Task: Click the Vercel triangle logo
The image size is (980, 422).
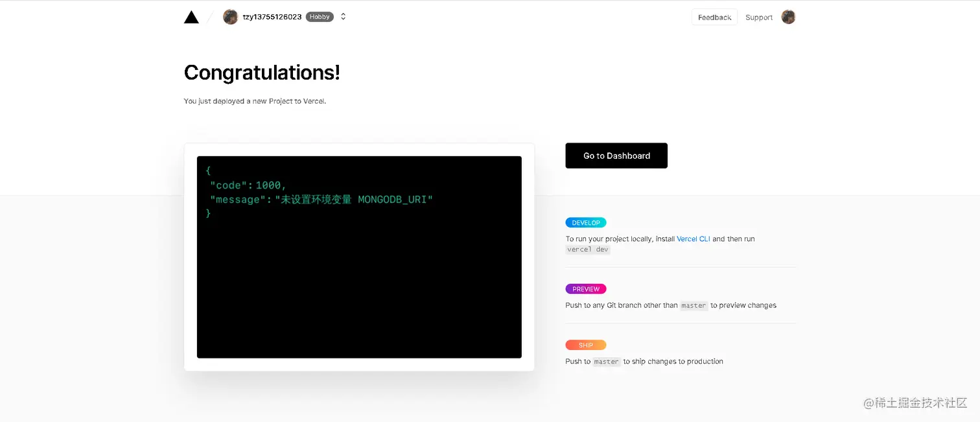Action: (191, 18)
